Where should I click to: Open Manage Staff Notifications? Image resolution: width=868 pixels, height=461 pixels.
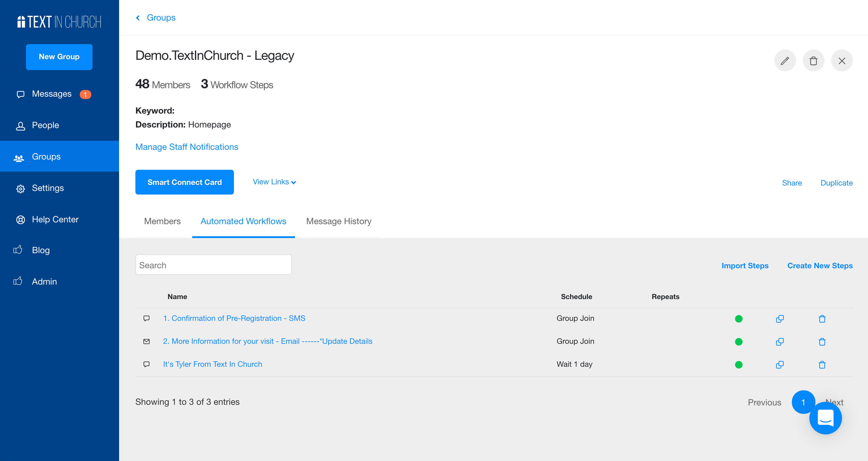coord(187,147)
